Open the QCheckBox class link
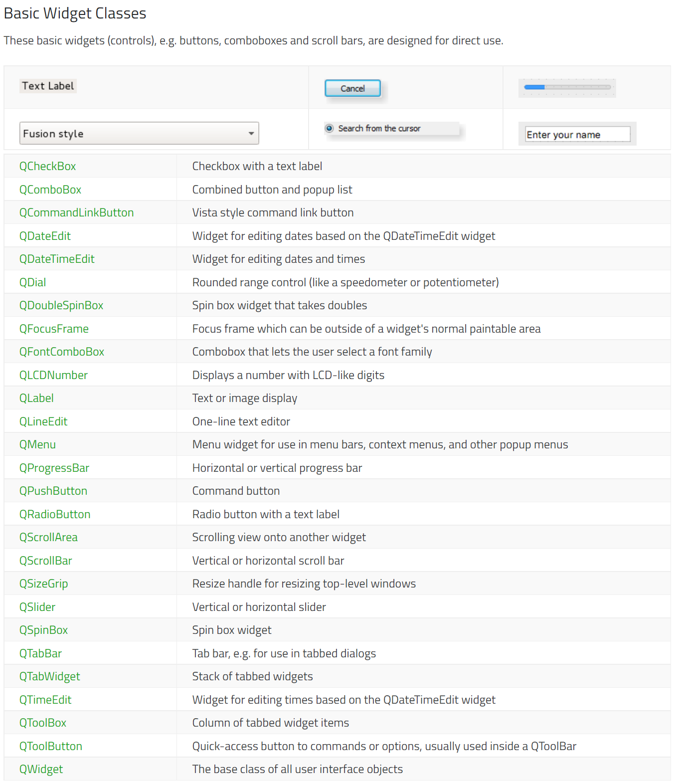This screenshot has height=784, width=675. coord(47,166)
